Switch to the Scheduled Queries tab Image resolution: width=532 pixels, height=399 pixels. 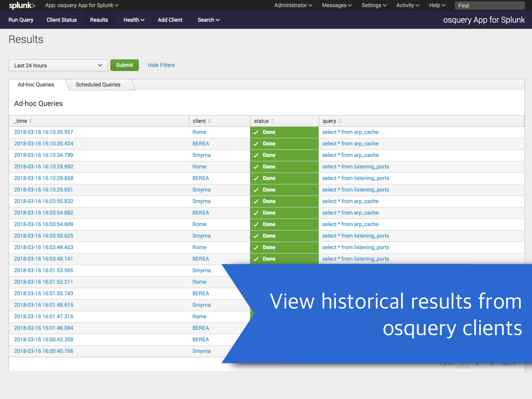click(98, 85)
